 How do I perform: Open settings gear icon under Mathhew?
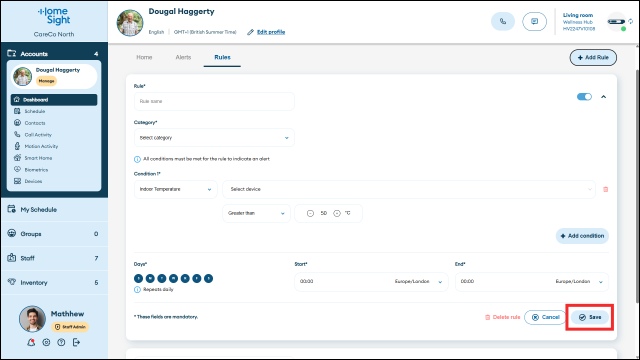[46, 342]
